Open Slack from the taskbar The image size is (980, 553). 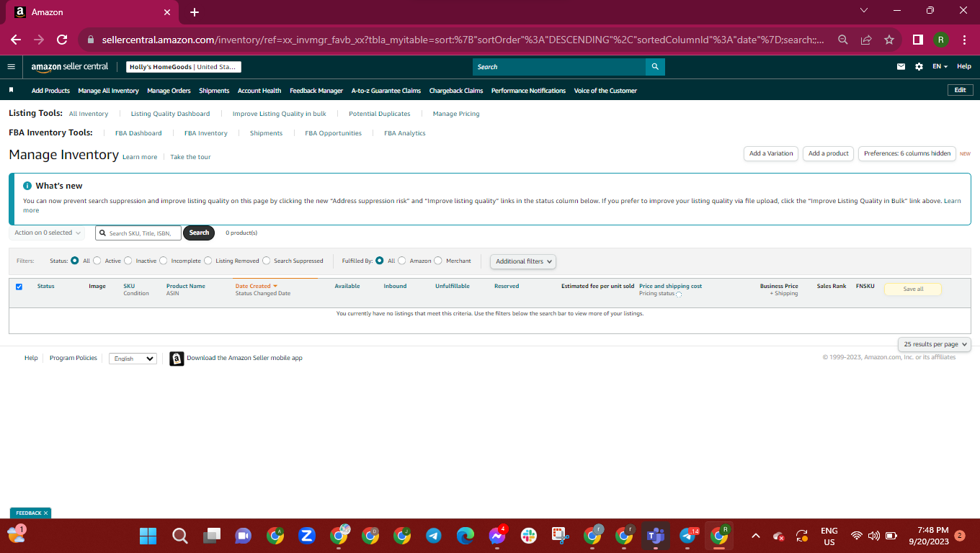[x=529, y=536]
